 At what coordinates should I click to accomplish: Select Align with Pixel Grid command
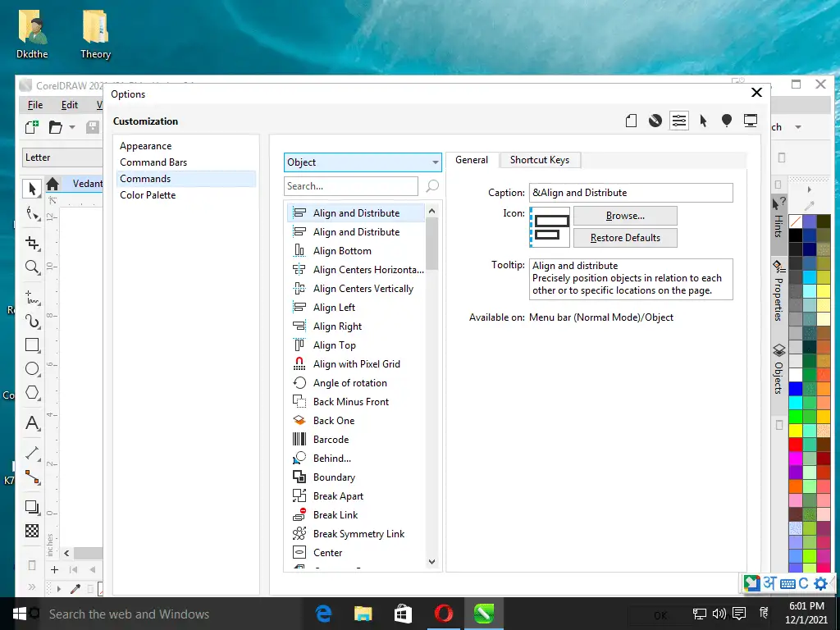356,364
